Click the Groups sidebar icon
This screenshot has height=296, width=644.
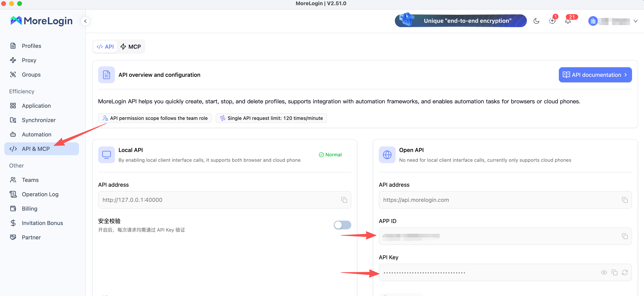(x=13, y=75)
